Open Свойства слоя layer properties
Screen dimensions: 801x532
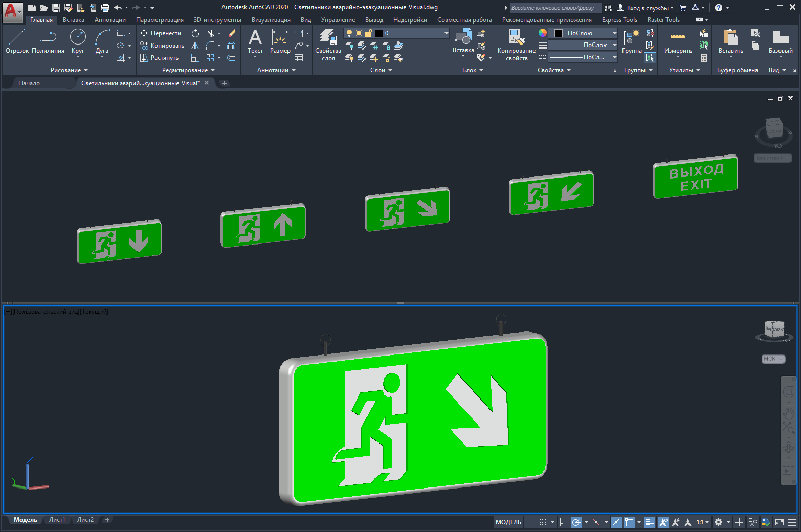pos(328,44)
